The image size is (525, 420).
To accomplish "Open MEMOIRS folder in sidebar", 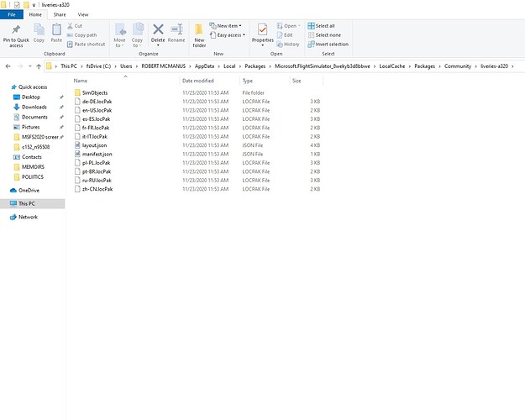I will pos(33,167).
